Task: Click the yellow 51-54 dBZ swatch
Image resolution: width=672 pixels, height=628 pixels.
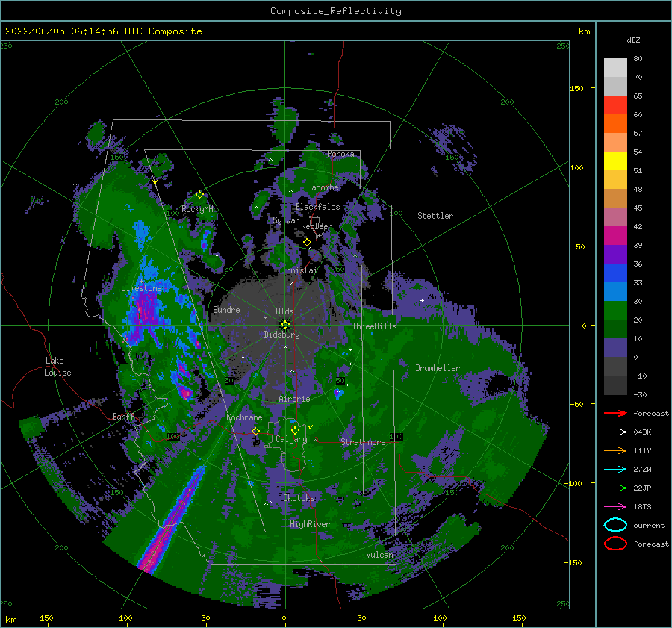Action: [615, 161]
